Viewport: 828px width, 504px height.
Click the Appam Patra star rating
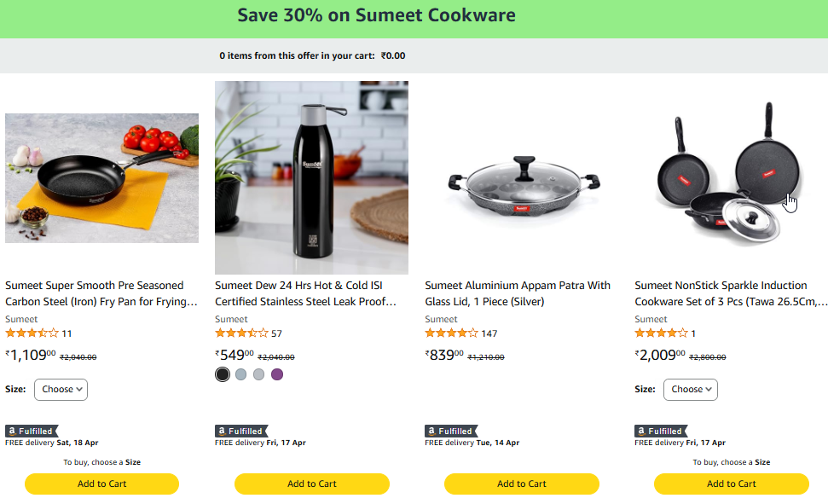point(451,333)
